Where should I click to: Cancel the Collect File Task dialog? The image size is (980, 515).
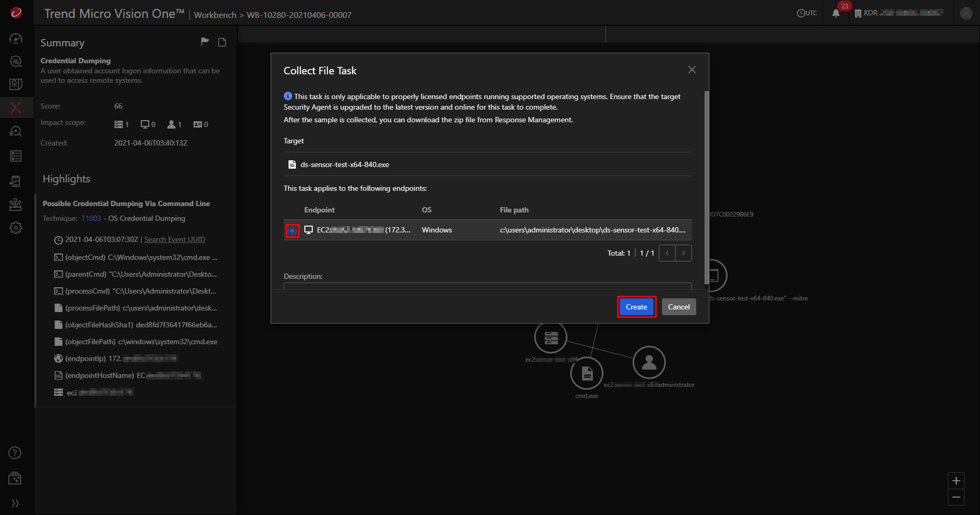pyautogui.click(x=678, y=307)
